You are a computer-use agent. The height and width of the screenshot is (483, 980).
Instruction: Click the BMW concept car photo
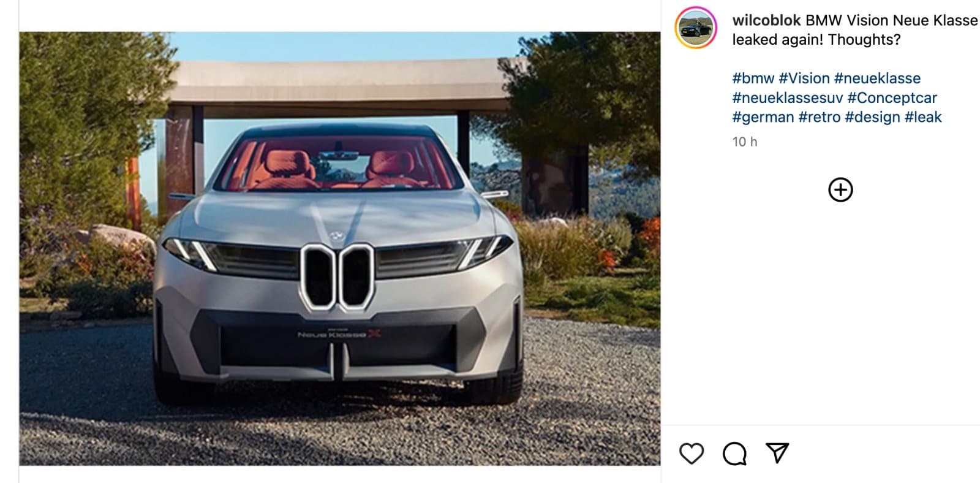click(340, 248)
